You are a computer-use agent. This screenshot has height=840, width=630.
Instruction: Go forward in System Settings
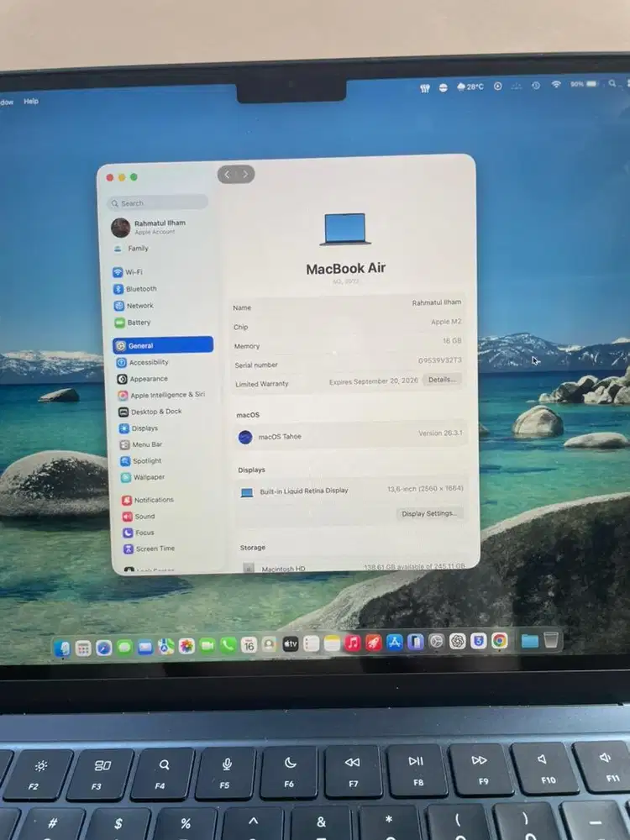pos(245,174)
